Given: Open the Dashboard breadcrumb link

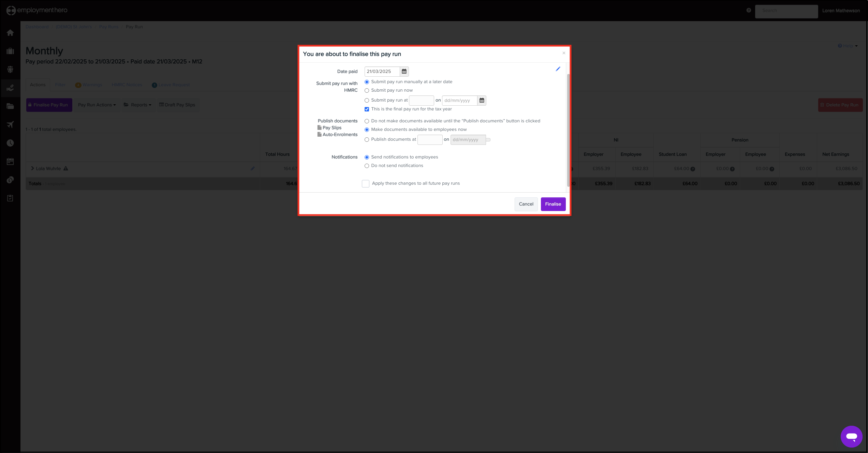Looking at the screenshot, I should point(37,27).
